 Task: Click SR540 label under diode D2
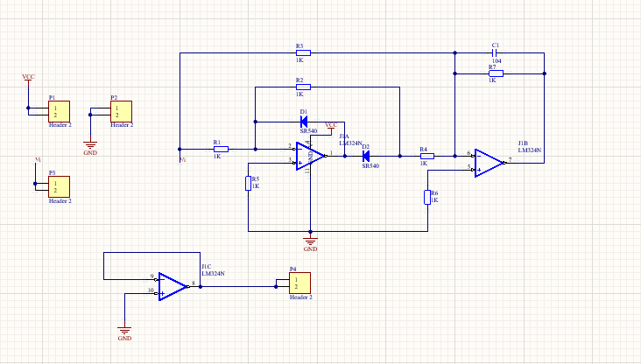(x=370, y=166)
